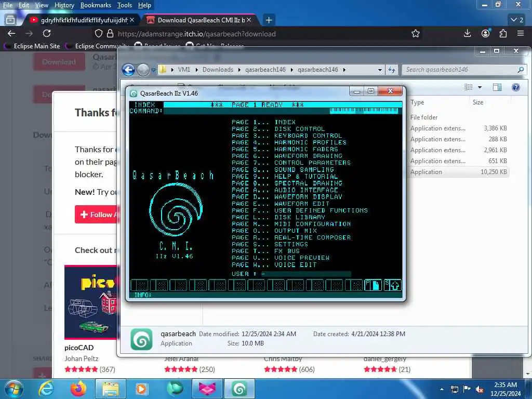Open the Firefox History menu
The width and height of the screenshot is (532, 399).
(64, 5)
